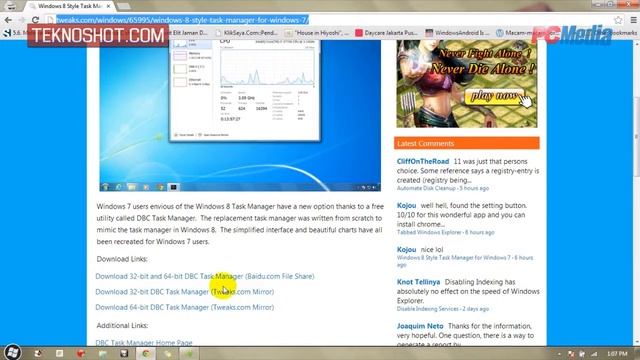This screenshot has height=360, width=640.
Task: Download 64-bit DBC Task Manager Tweaks.com Mirror
Action: [184, 307]
